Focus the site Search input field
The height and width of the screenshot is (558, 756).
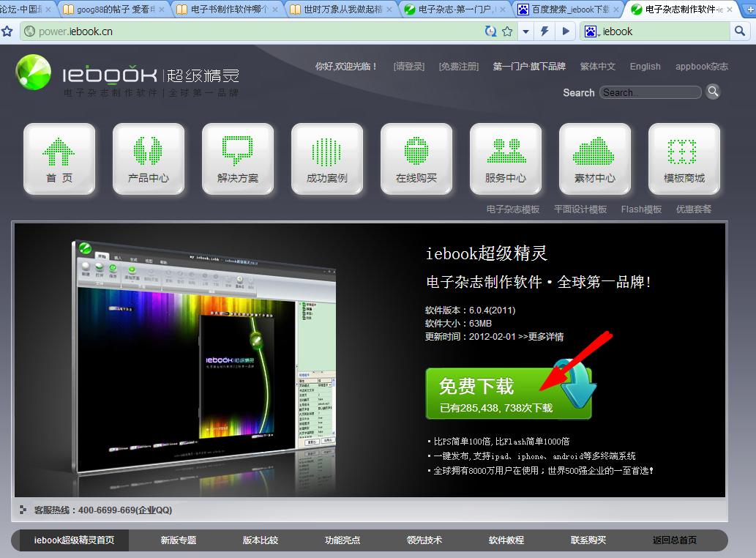[650, 92]
